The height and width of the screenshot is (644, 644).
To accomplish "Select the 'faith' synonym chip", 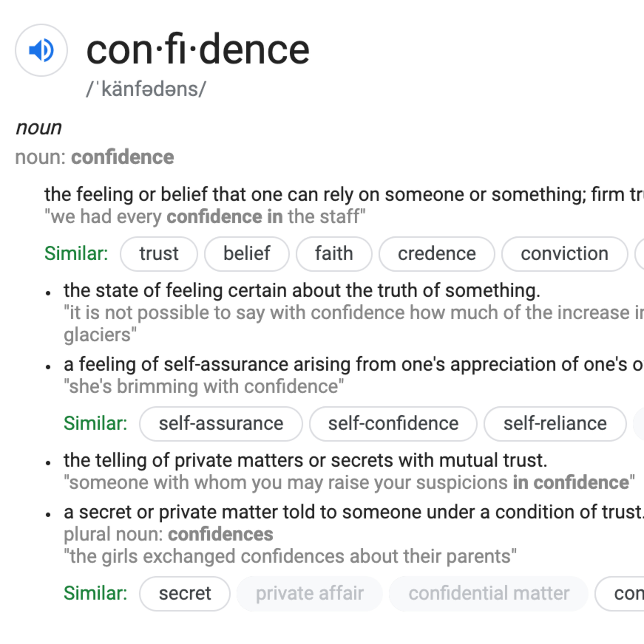I will (334, 254).
